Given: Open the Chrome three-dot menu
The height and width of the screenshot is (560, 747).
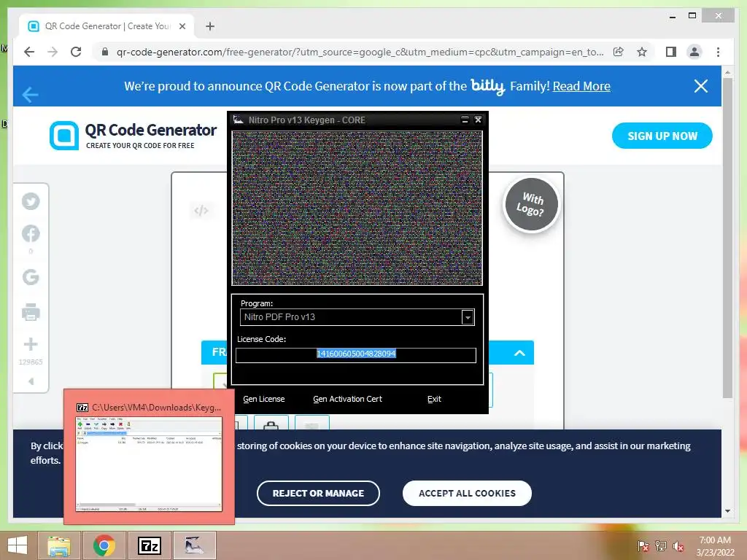Looking at the screenshot, I should (718, 52).
